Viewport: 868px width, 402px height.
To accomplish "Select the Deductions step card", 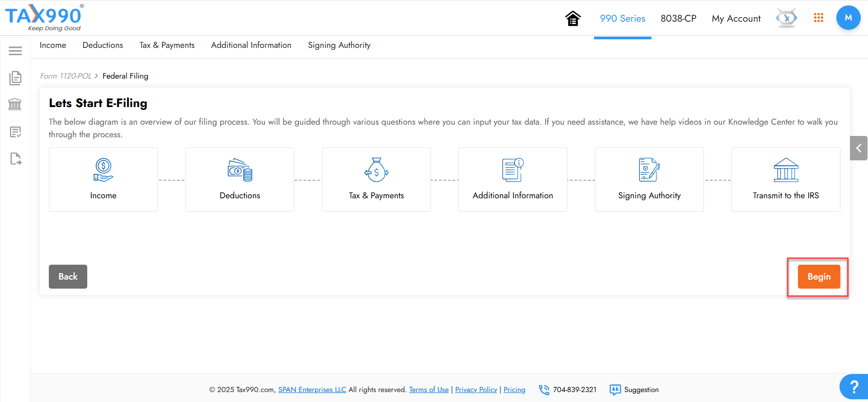I will 240,179.
